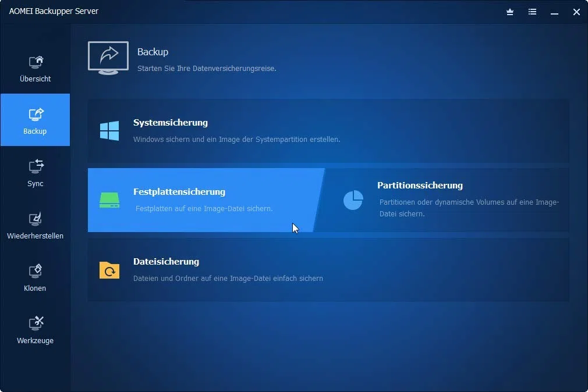Open the list menu icon in title bar
This screenshot has width=588, height=392.
[532, 12]
